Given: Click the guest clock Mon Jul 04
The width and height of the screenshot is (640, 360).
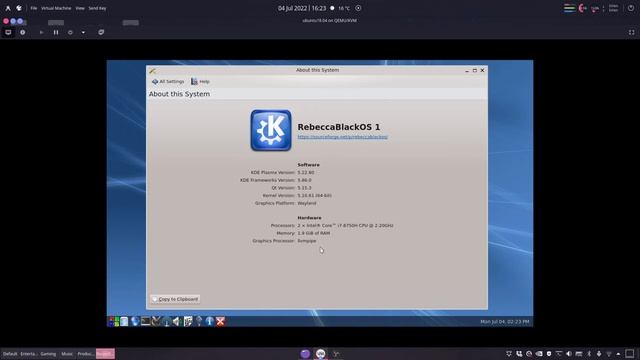Looking at the screenshot, I should pyautogui.click(x=504, y=322).
